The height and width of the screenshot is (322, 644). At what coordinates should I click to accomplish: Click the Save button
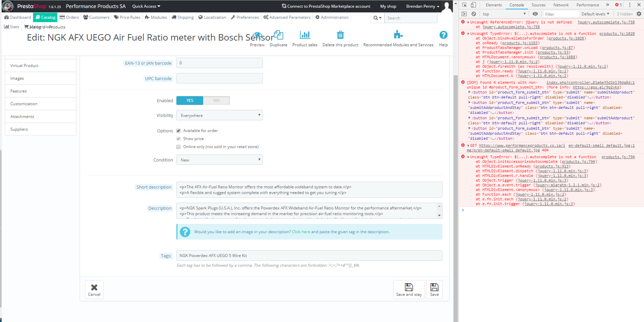coord(434,289)
